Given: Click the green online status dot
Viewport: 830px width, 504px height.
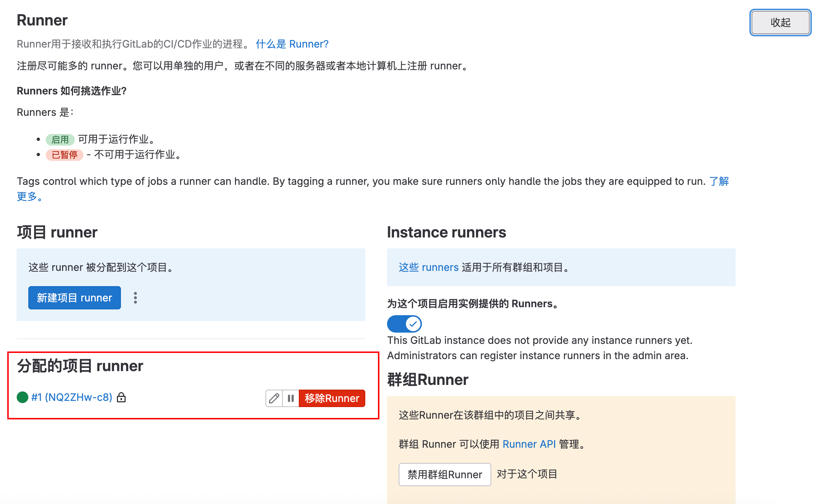Looking at the screenshot, I should tap(23, 397).
